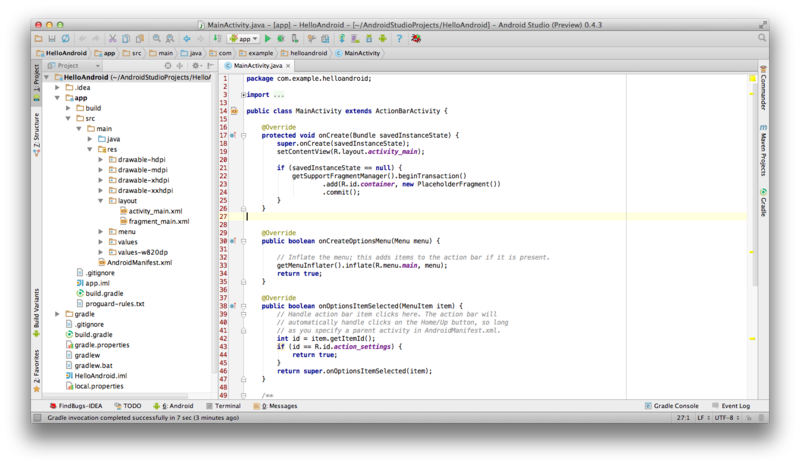Toggle tool window buttons icon in status bar
The width and height of the screenshot is (800, 466).
pyautogui.click(x=37, y=418)
